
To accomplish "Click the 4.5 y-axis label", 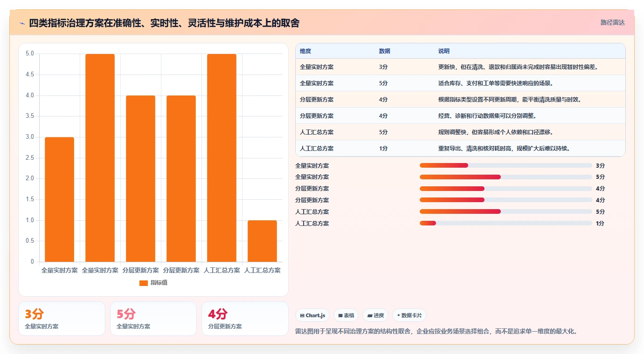I will coord(30,75).
